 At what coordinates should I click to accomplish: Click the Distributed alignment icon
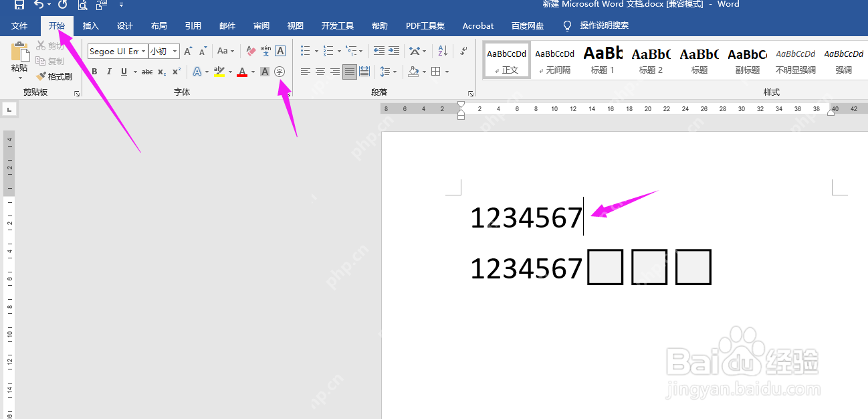coord(364,72)
